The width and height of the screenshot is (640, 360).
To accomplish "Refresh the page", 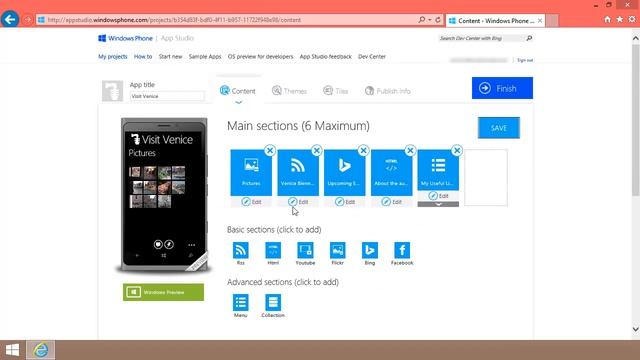I will tap(438, 20).
